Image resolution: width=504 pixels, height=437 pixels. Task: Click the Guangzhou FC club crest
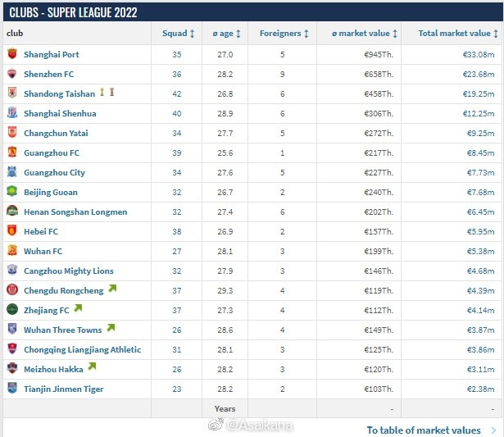(x=12, y=152)
